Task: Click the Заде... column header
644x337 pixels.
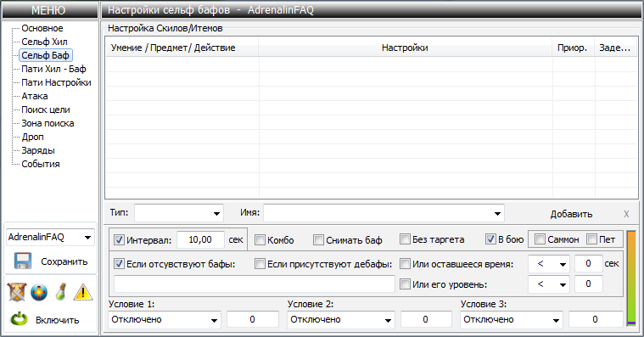Action: click(x=615, y=48)
